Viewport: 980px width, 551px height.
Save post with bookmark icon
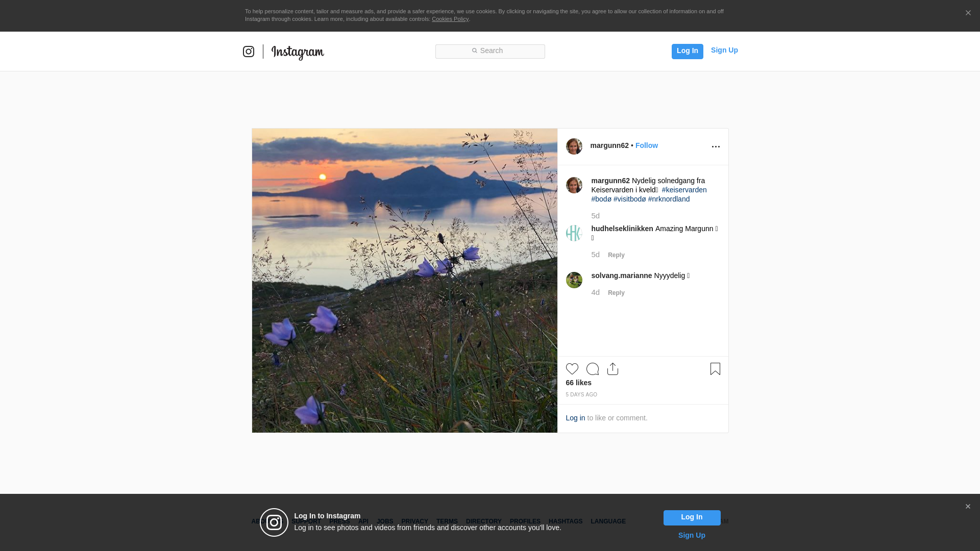point(715,369)
